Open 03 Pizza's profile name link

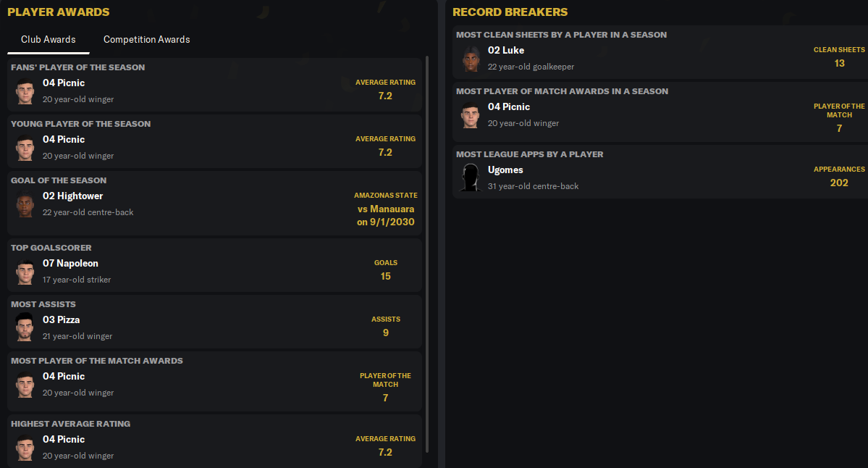coord(62,320)
